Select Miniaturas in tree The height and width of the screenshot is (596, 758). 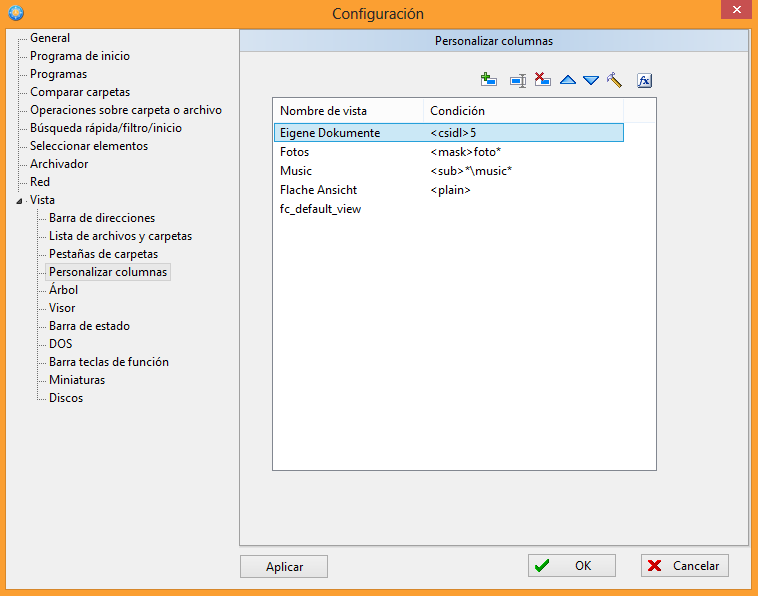tap(77, 380)
